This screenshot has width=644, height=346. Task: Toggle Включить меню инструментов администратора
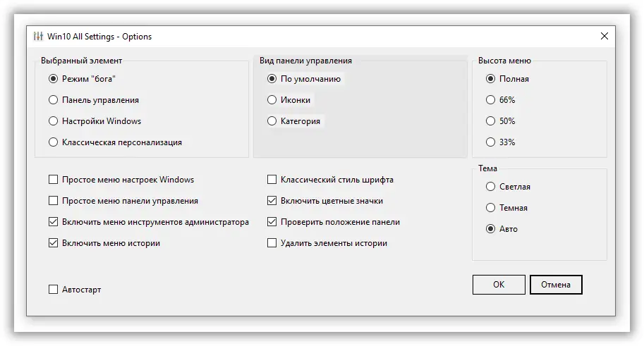(x=54, y=222)
